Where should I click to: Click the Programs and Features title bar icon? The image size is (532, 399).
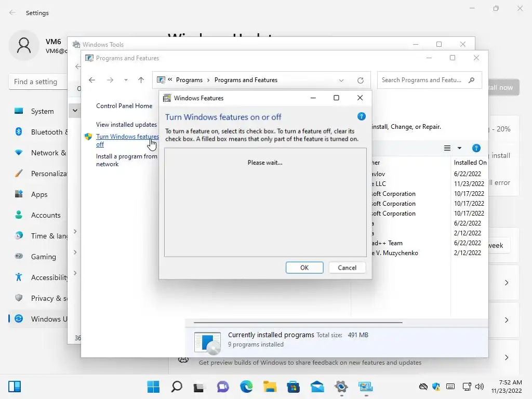tap(89, 58)
